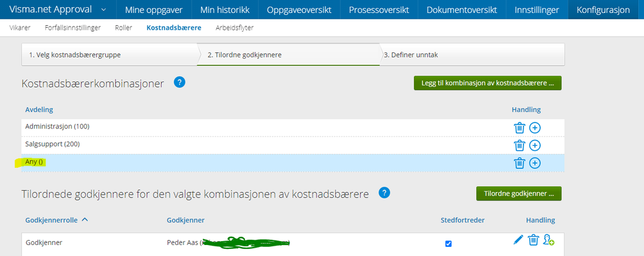Edit the Peder Aas approver with pencil icon
This screenshot has height=256, width=644.
point(518,240)
